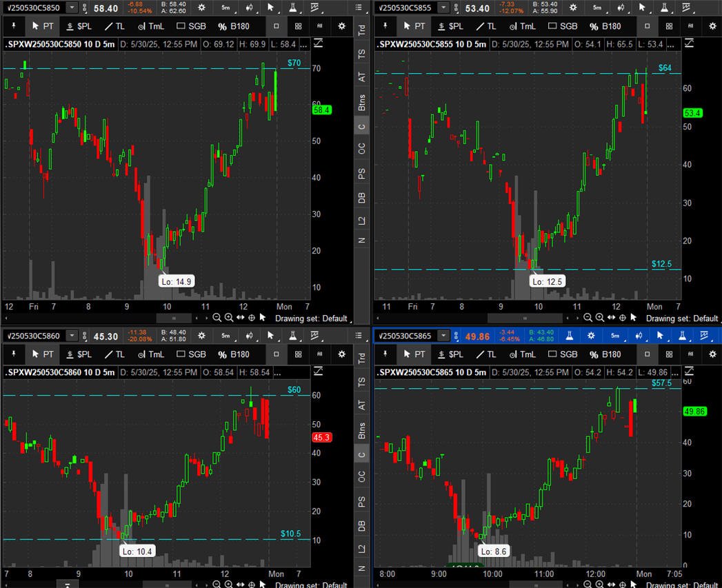Click the $70 price level line label
Screen dimensions: 722x588
click(x=294, y=63)
